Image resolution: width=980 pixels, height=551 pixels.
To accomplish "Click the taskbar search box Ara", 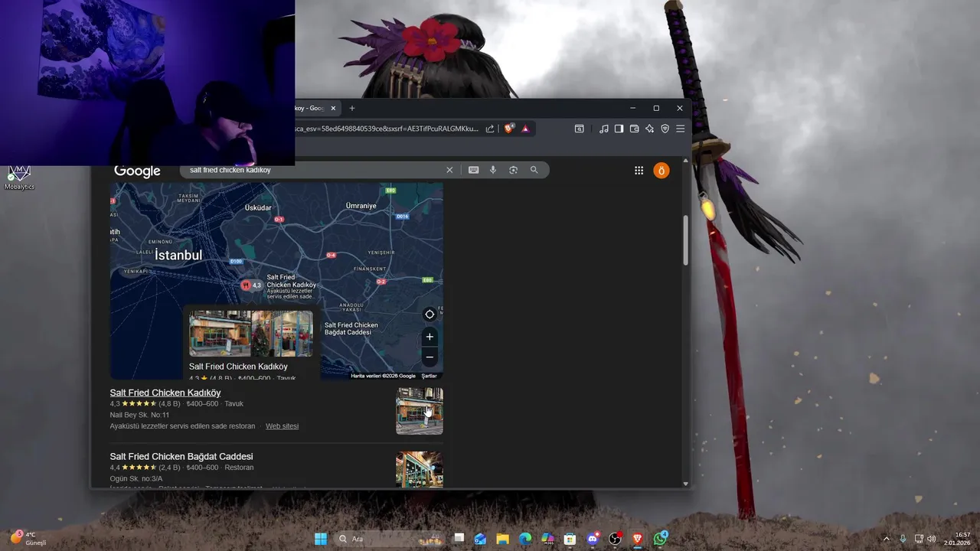I will [389, 539].
